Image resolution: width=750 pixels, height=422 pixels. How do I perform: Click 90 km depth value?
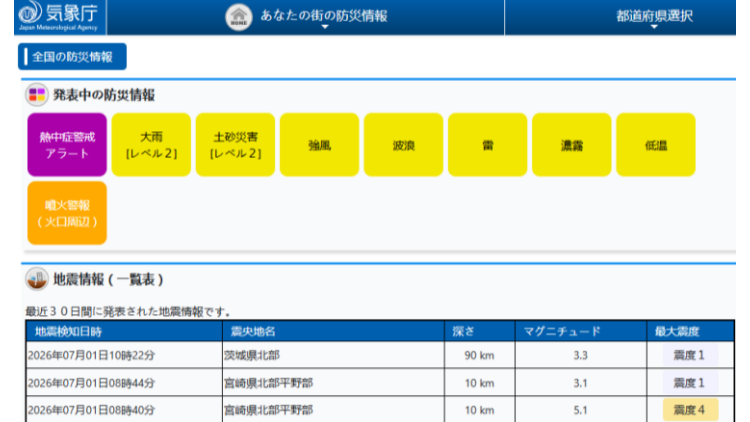pyautogui.click(x=479, y=355)
